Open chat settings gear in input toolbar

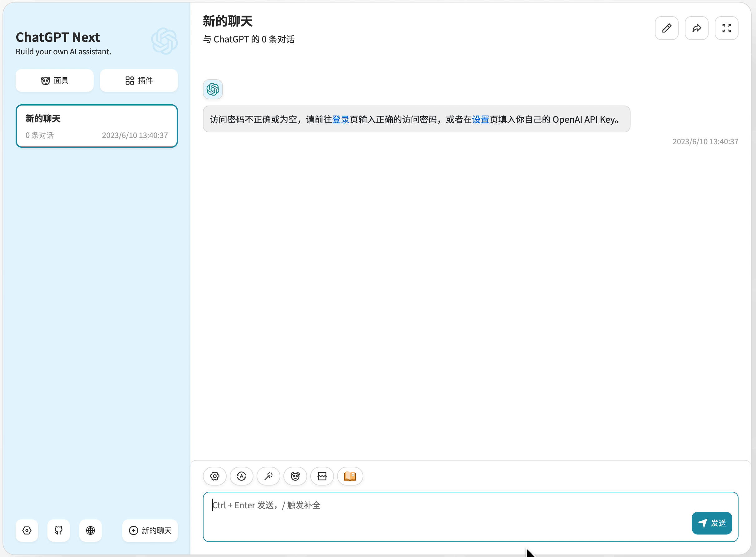pos(215,476)
